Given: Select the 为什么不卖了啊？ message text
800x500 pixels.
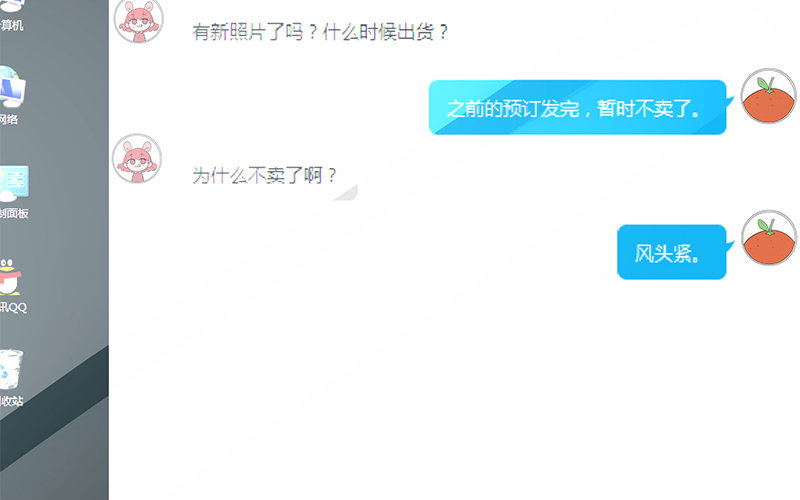Looking at the screenshot, I should [264, 176].
